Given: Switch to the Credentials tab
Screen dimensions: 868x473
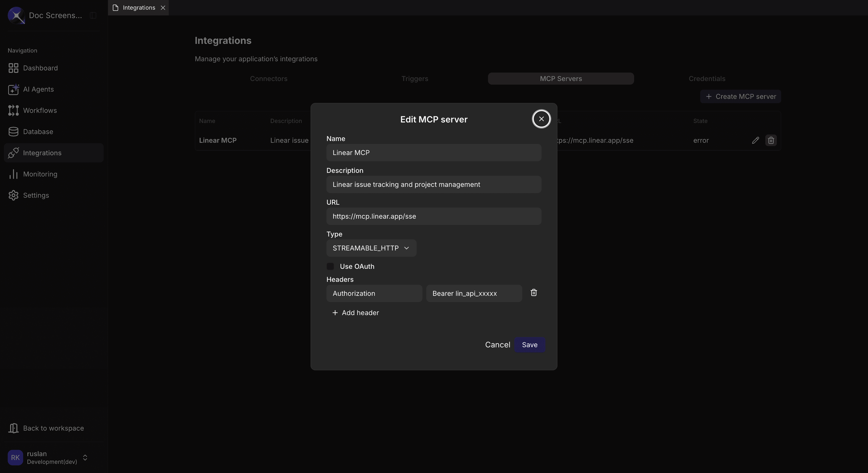Looking at the screenshot, I should [707, 79].
